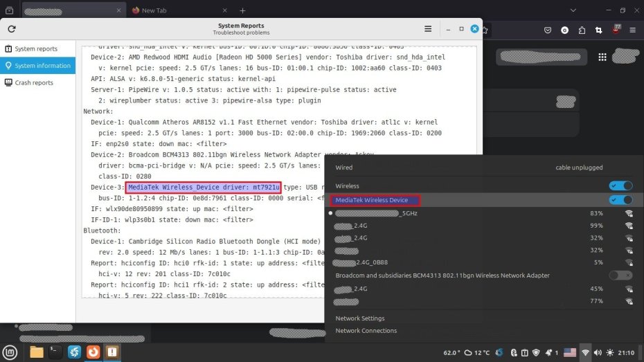The image size is (644, 362).
Task: Turn off the main Wireless switch
Action: (620, 186)
